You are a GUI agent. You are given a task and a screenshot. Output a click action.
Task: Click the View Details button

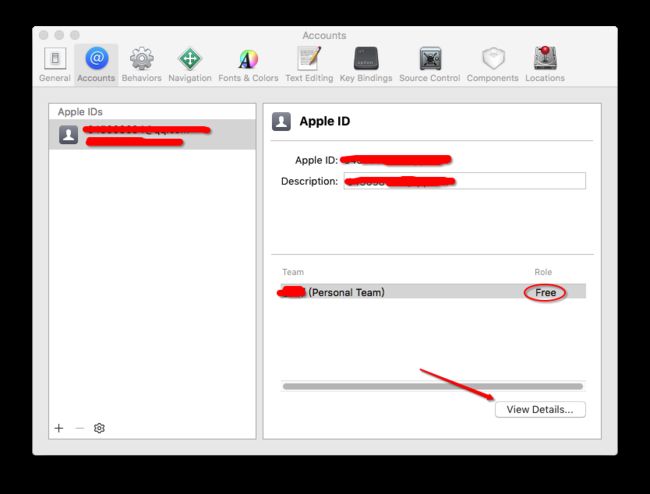click(x=540, y=409)
